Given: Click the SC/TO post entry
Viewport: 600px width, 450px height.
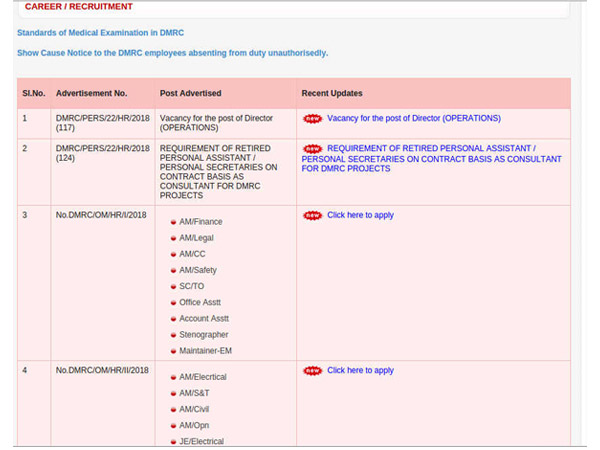Looking at the screenshot, I should [x=192, y=286].
